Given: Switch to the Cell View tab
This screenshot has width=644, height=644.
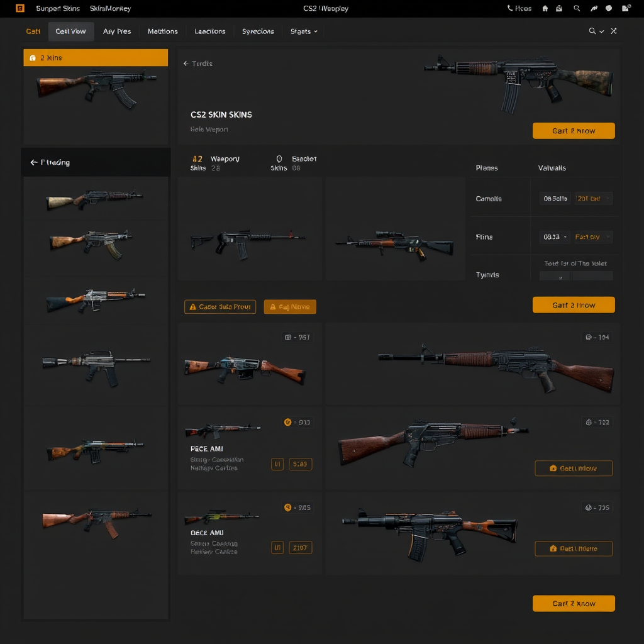Looking at the screenshot, I should [x=70, y=31].
